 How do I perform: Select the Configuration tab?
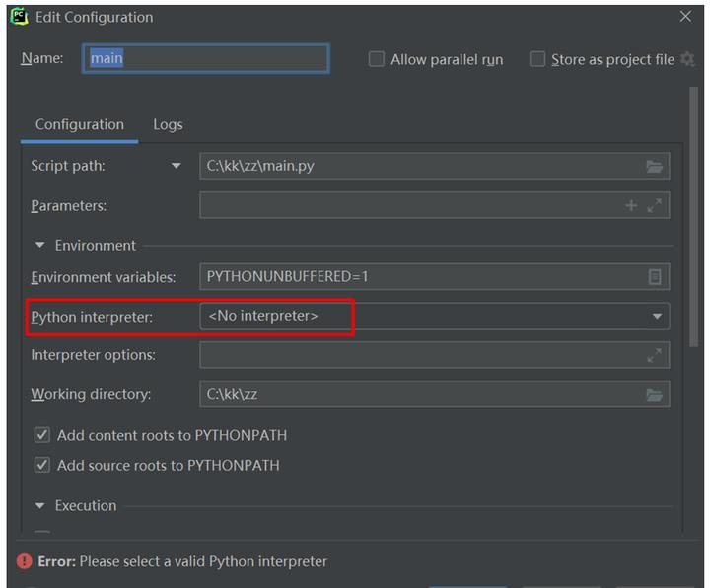80,124
